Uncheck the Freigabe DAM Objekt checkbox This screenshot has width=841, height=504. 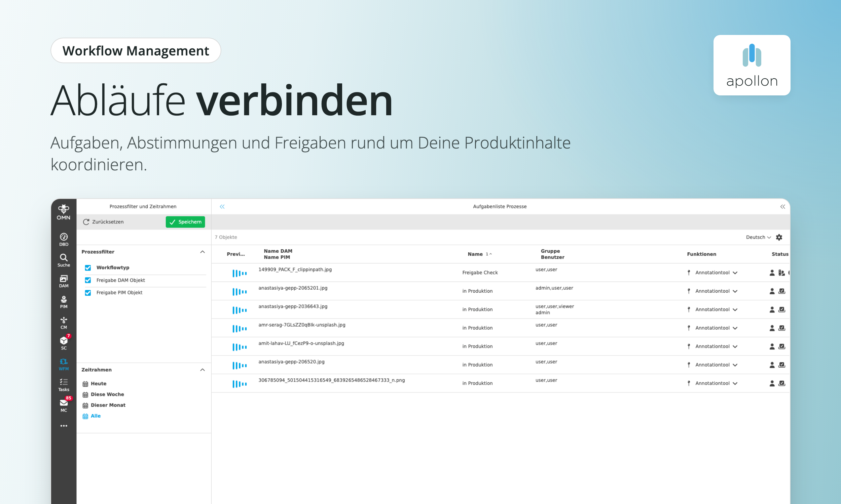click(x=88, y=280)
